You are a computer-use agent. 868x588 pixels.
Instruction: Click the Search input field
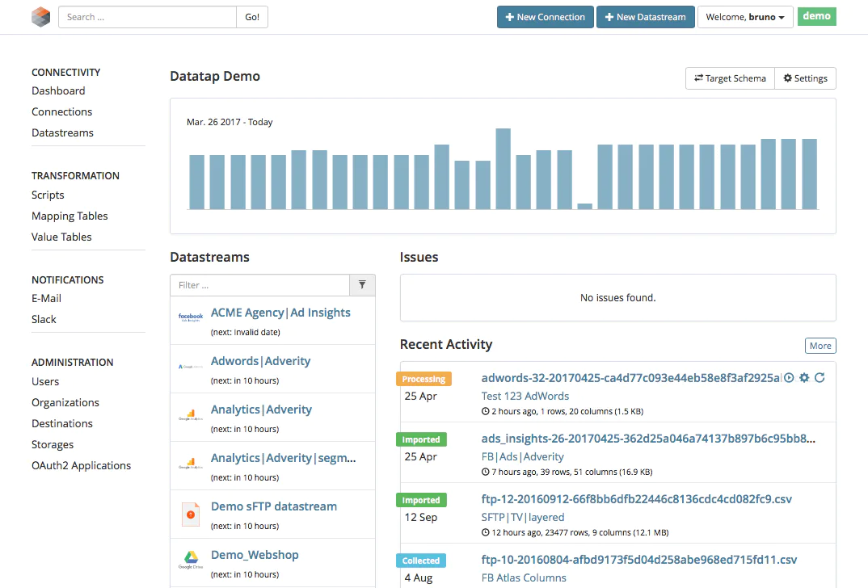pyautogui.click(x=148, y=17)
